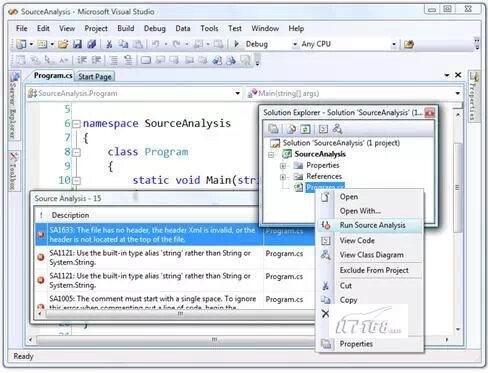The height and width of the screenshot is (373, 488).
Task: Click the Open File folder icon
Action: [63, 44]
